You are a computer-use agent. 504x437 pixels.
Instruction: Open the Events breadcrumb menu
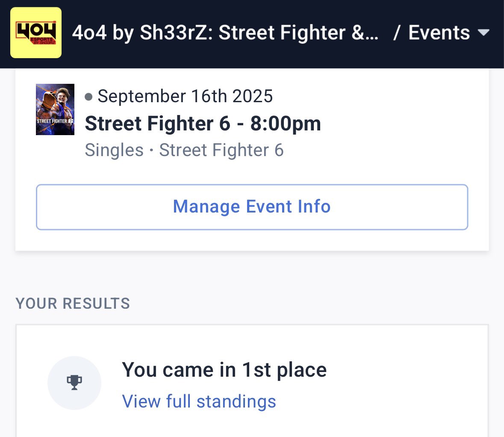(449, 32)
